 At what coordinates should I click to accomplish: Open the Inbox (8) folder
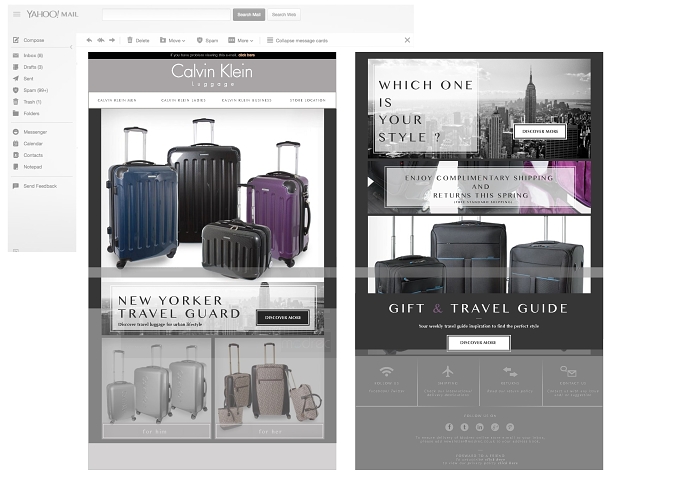(33, 56)
